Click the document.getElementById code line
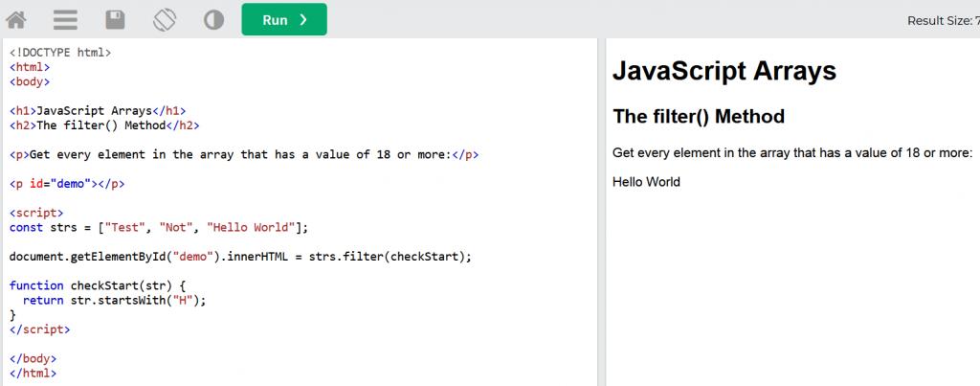 [x=240, y=257]
